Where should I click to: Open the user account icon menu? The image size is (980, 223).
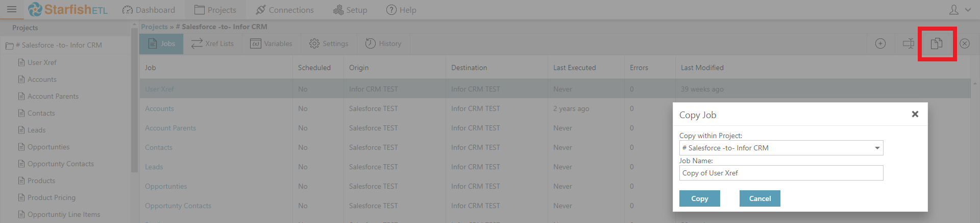click(x=953, y=10)
